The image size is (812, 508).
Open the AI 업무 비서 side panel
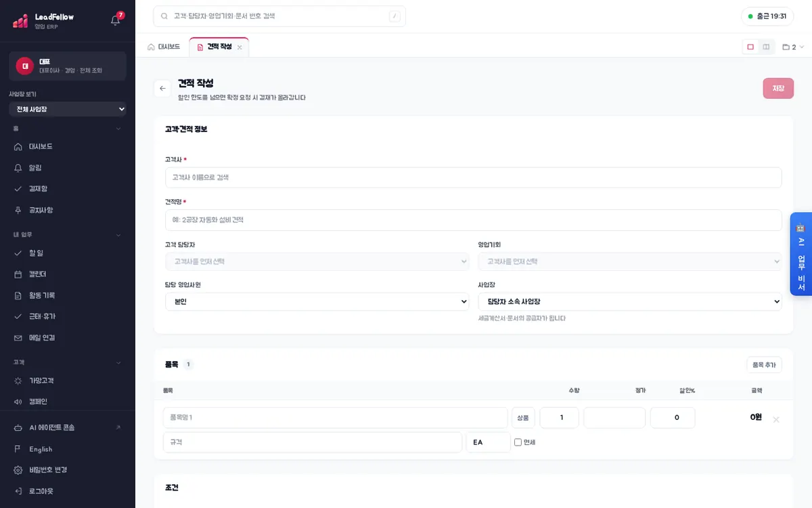click(x=801, y=254)
